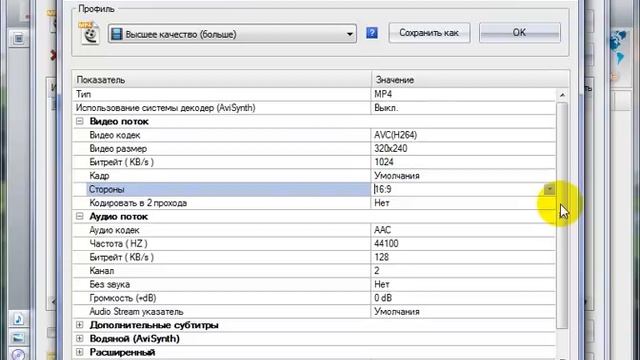Screen dimensions: 640x360
Task: Click the picture icon in background window sidebar
Action: tap(18, 338)
